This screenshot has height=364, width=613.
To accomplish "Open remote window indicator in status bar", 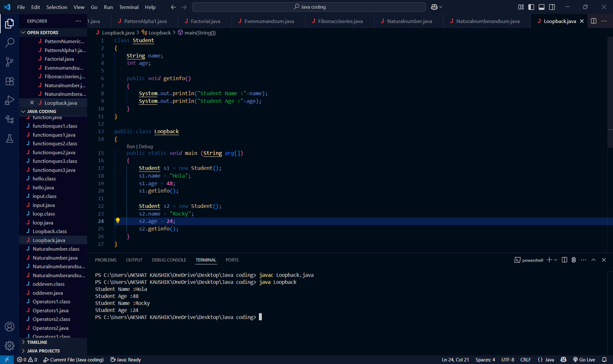I will pos(7,360).
